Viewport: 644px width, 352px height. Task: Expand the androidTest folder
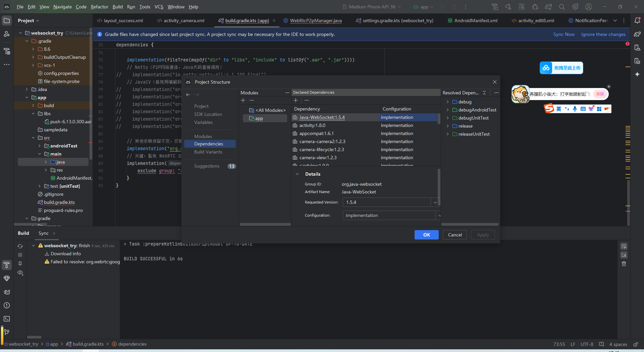coord(40,146)
